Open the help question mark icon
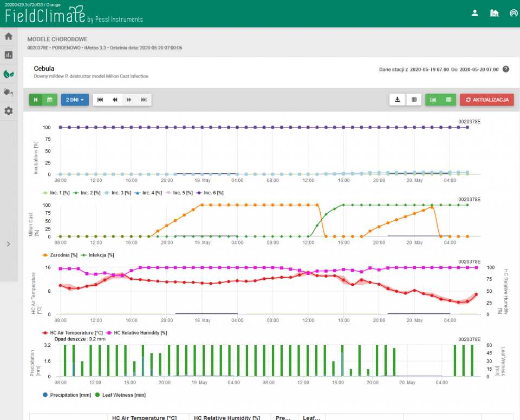520x420 pixels. 506,69
